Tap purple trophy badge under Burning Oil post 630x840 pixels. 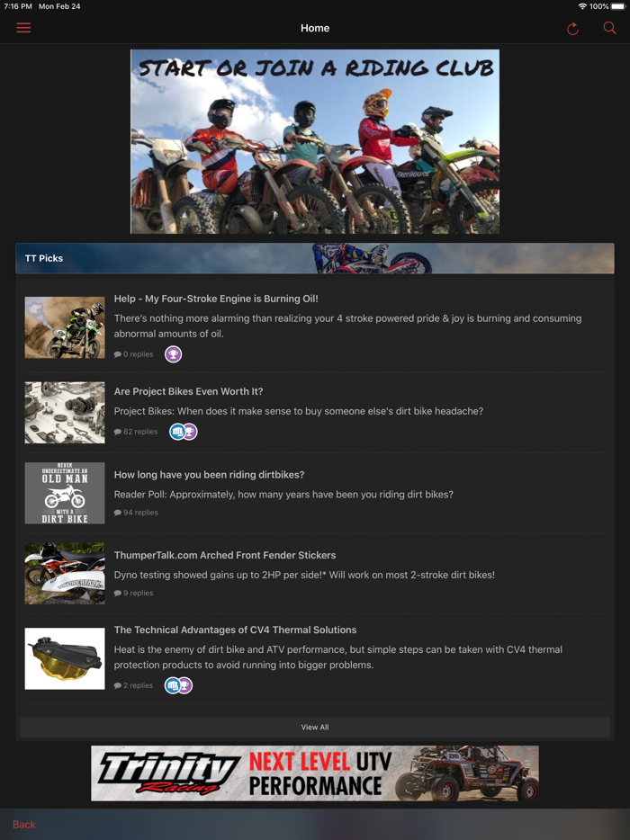coord(173,354)
